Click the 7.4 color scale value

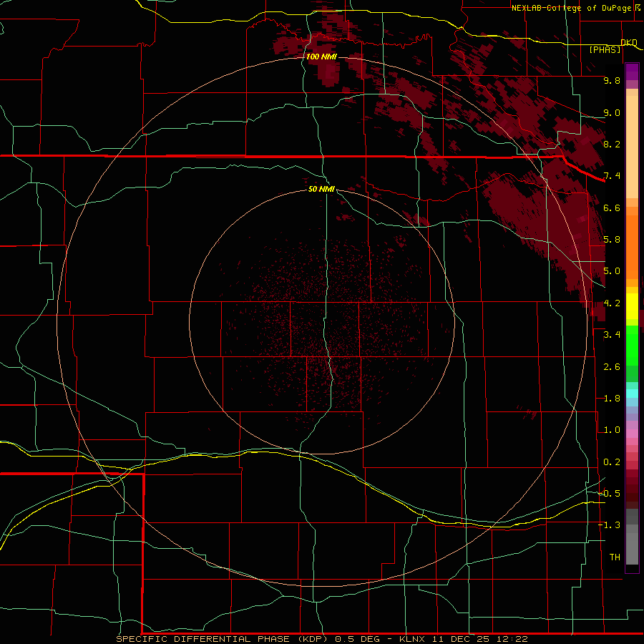coord(612,176)
